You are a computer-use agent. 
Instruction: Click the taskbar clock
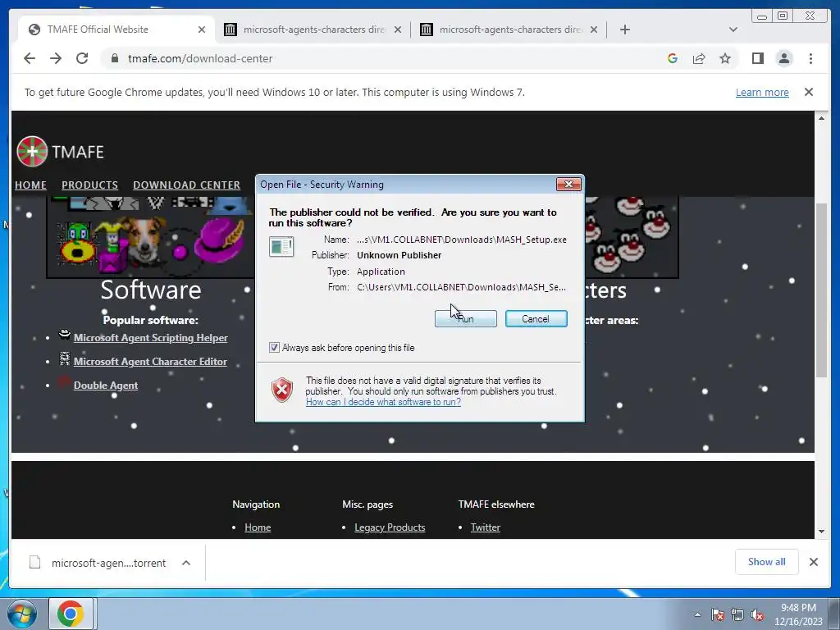pos(798,614)
